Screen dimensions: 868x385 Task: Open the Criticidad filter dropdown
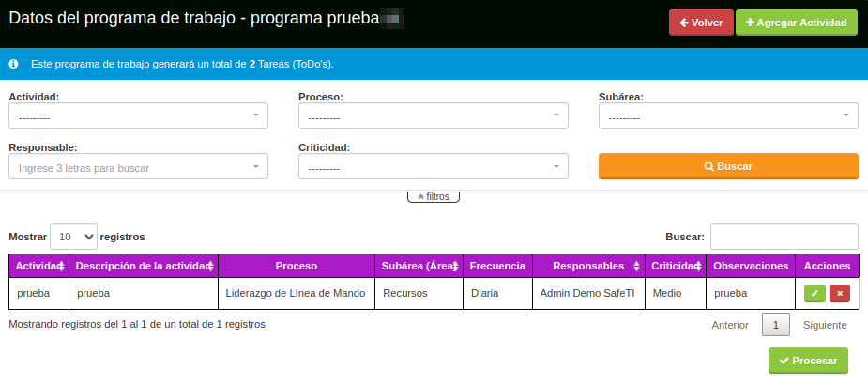[434, 166]
